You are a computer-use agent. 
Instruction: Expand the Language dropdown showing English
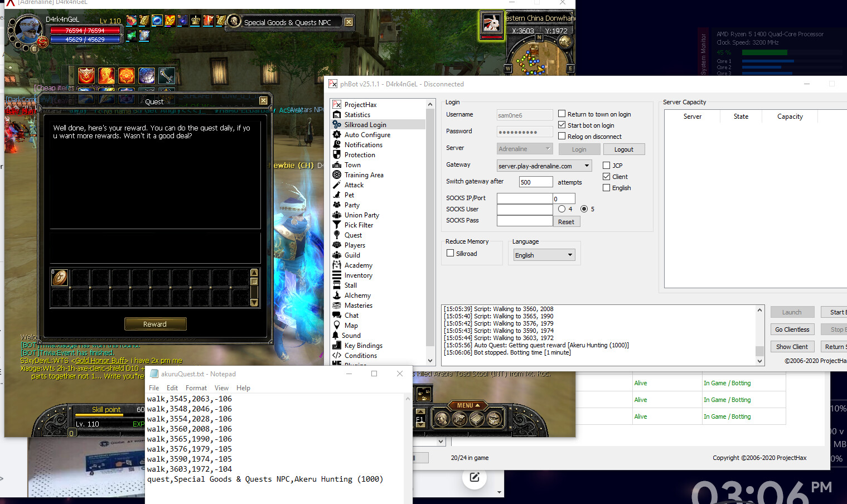(569, 255)
